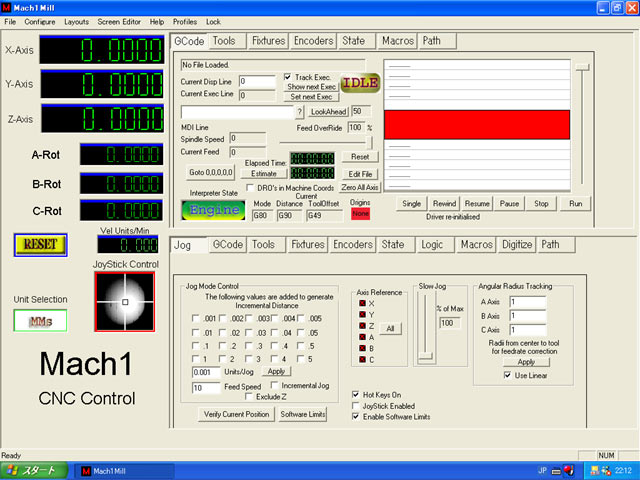640x480 pixels.
Task: Toggle Z axis reference LED
Action: pos(362,326)
